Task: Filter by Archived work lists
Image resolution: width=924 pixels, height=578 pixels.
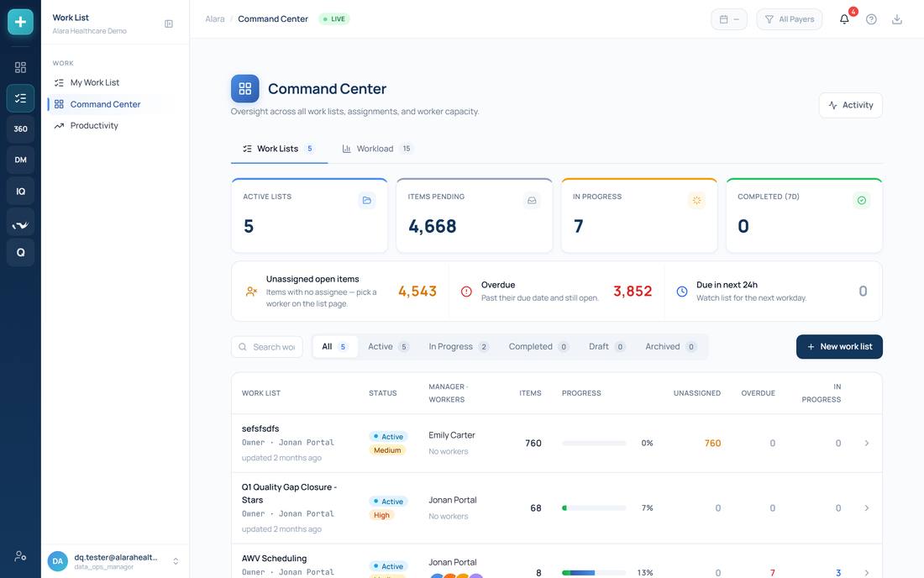Action: 670,346
